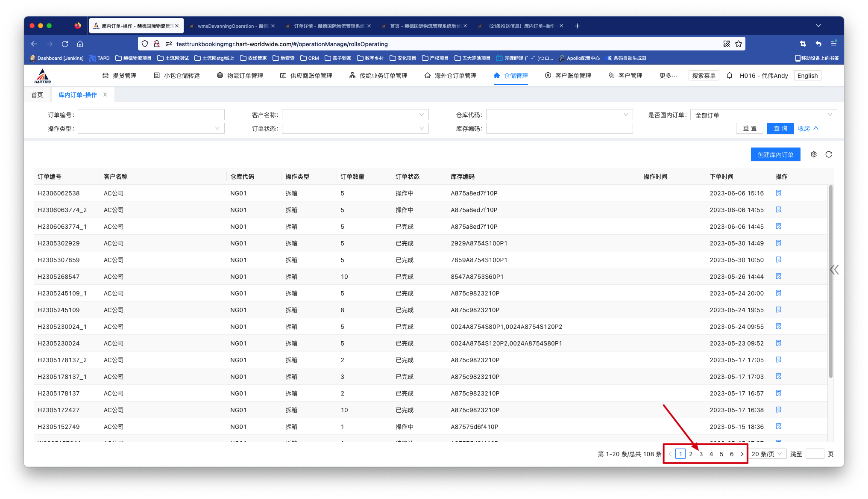
Task: Change the 20 条/页 page size selector
Action: pos(767,454)
